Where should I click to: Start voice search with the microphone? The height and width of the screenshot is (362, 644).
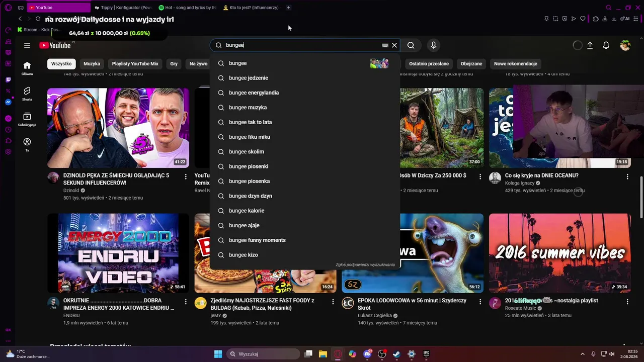click(434, 45)
